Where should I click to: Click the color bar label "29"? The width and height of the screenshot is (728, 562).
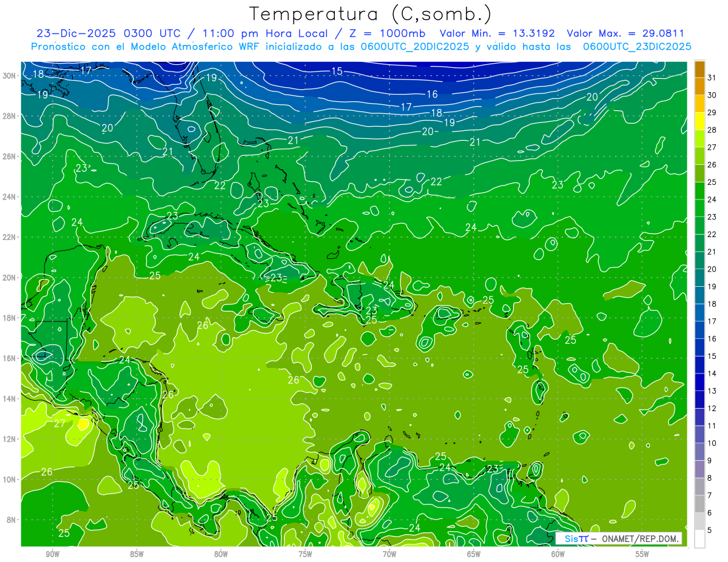pos(712,112)
